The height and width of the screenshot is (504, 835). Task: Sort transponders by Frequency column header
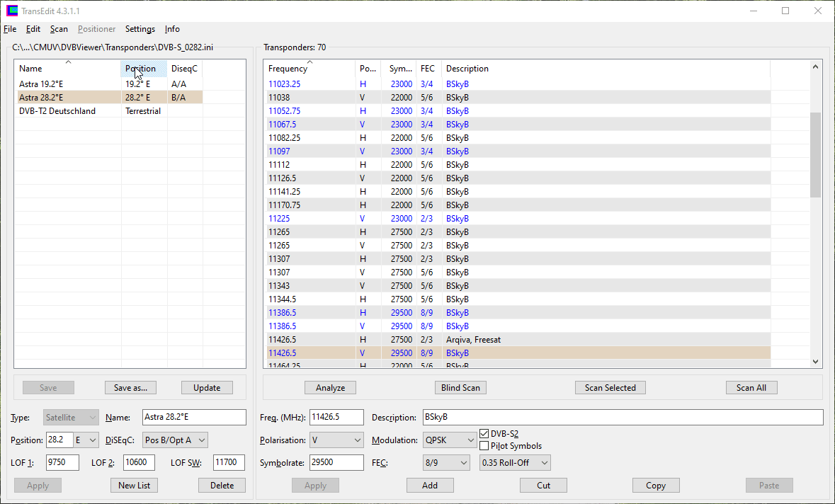(288, 69)
